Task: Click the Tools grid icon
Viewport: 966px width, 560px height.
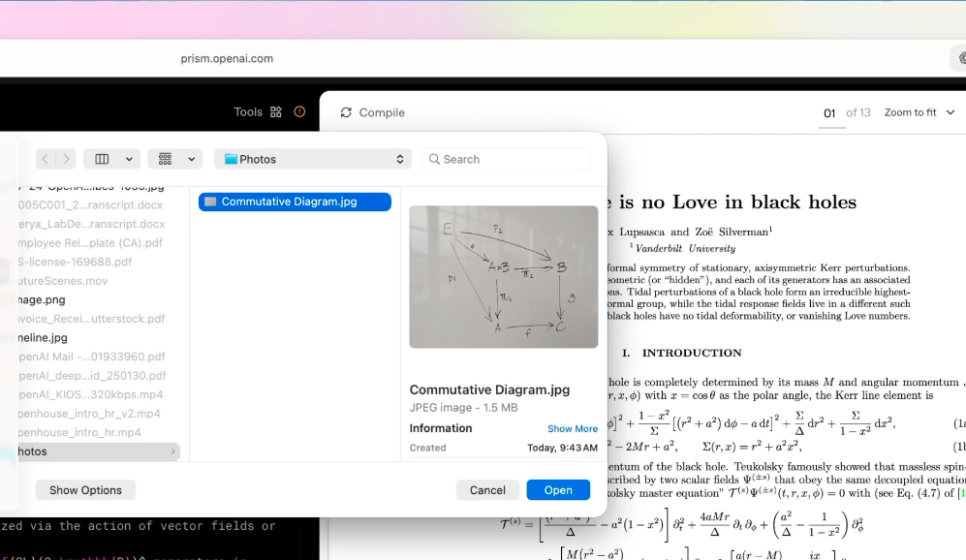Action: pyautogui.click(x=276, y=112)
